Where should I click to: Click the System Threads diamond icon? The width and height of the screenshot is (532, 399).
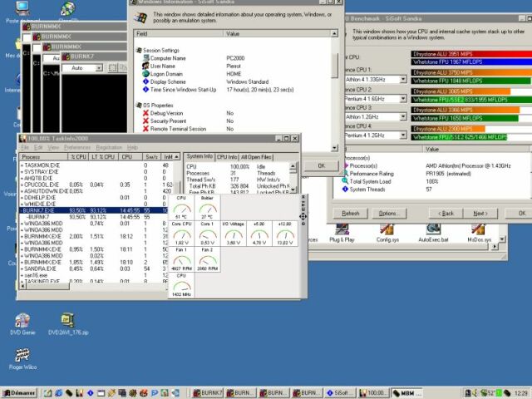345,189
